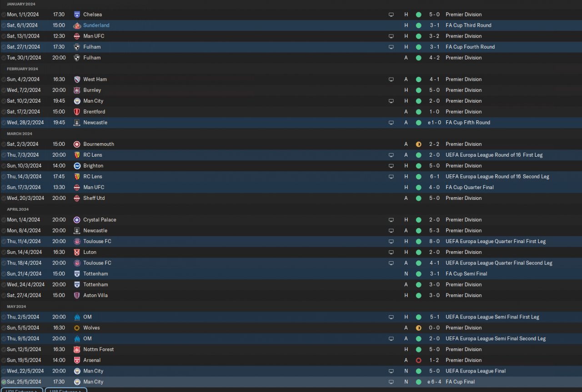Select the Brighton club badge
This screenshot has width=582, height=392.
point(77,166)
